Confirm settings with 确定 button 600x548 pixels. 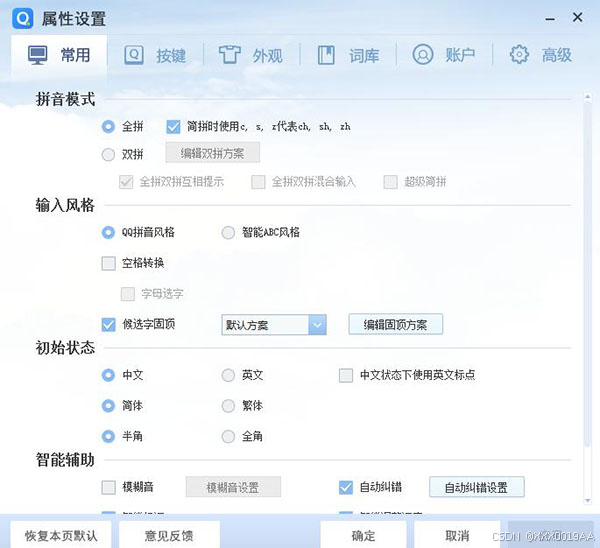point(363,535)
